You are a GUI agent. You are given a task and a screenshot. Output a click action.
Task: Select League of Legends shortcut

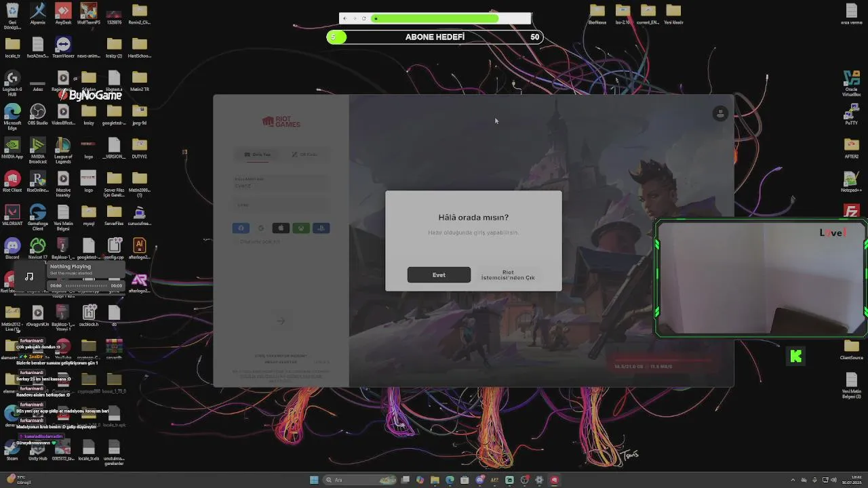63,150
